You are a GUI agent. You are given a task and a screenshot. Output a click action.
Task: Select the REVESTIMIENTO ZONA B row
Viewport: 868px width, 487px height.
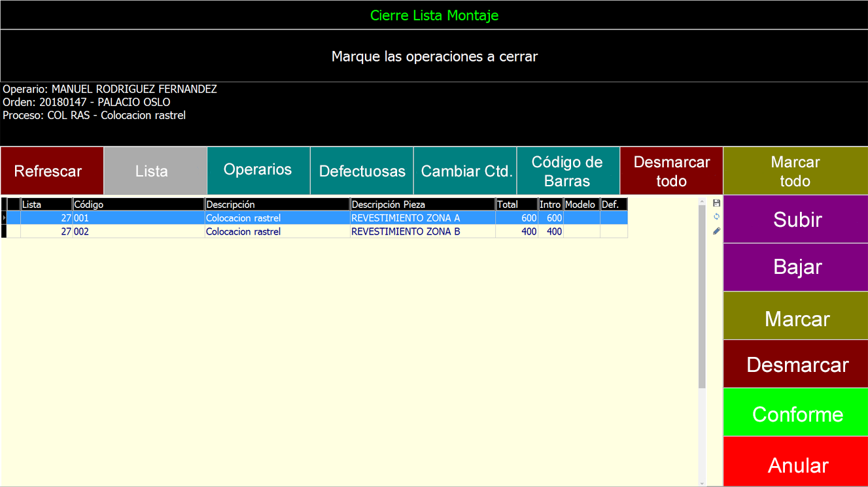(x=406, y=231)
